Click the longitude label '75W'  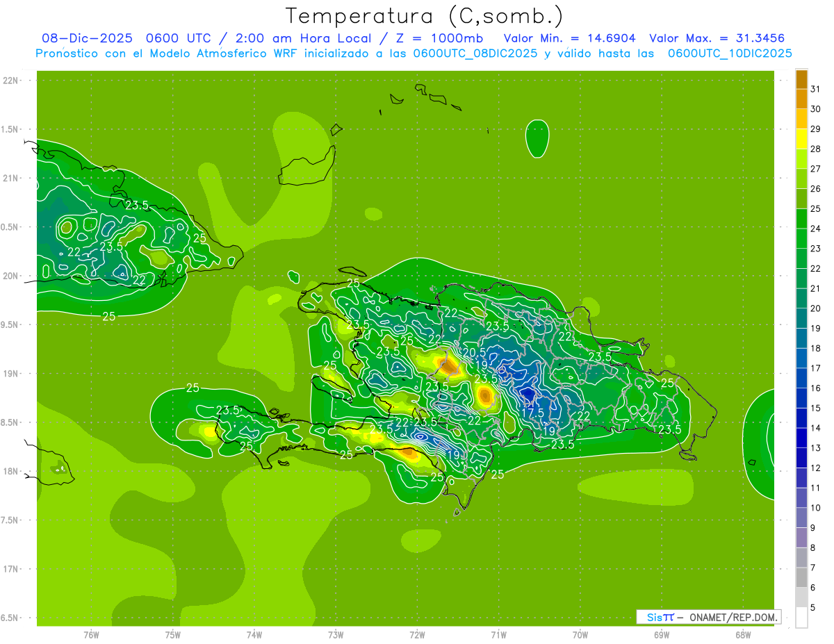point(173,635)
